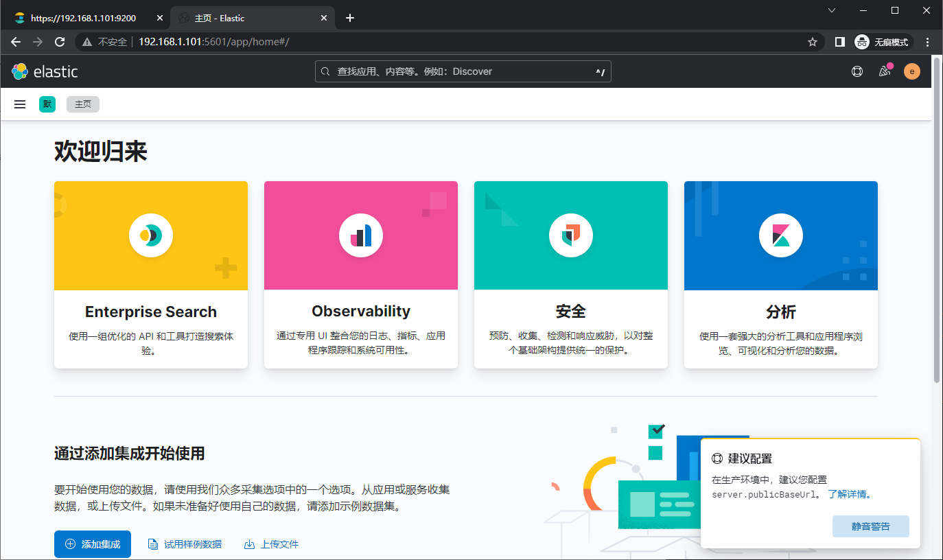The width and height of the screenshot is (943, 560).
Task: Click 上传文件 link
Action: tap(271, 544)
